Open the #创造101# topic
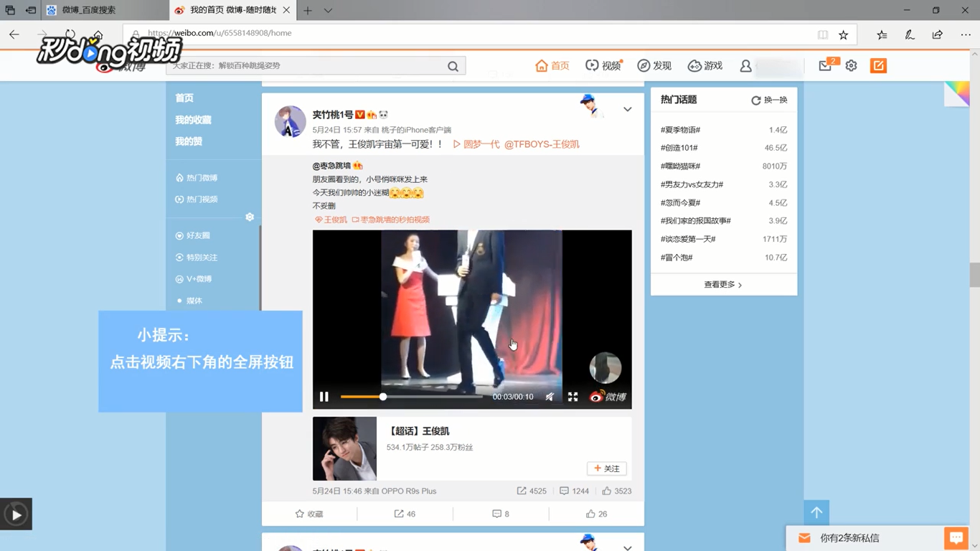 pos(679,148)
